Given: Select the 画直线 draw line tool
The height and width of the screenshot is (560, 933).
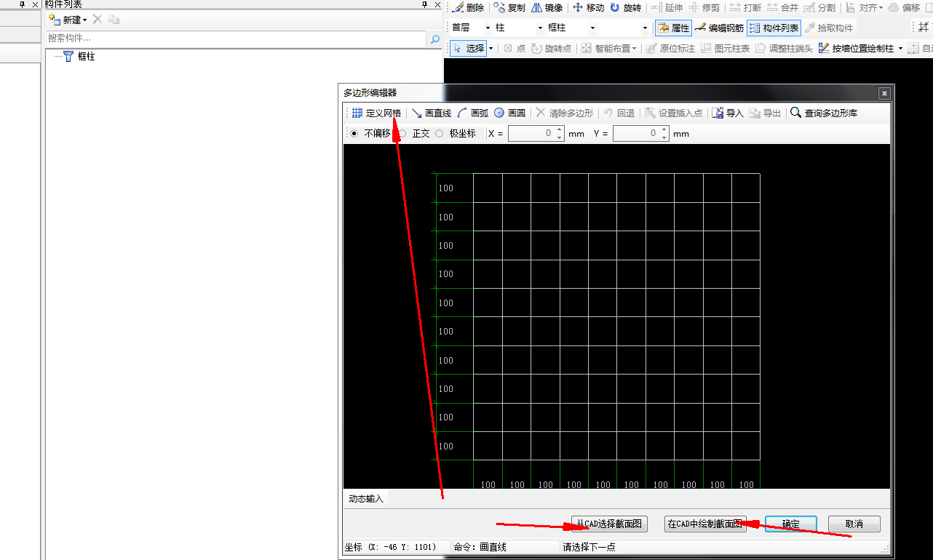Looking at the screenshot, I should [x=432, y=113].
